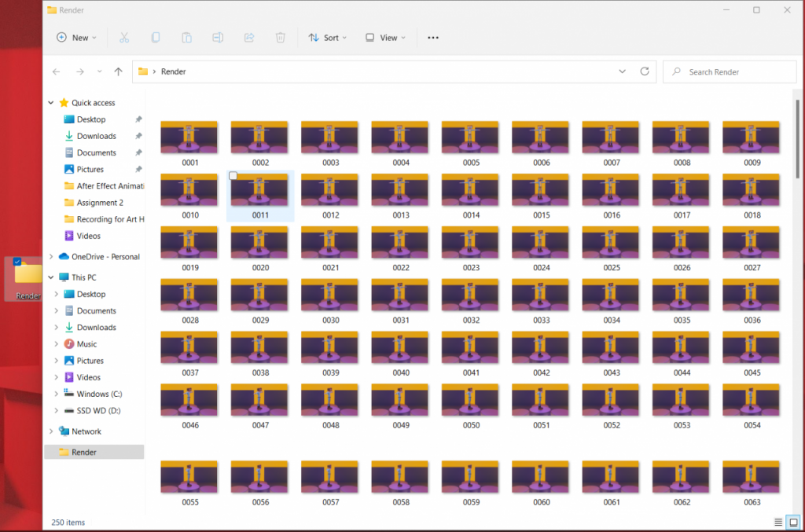
Task: Go up one folder level
Action: 118,72
